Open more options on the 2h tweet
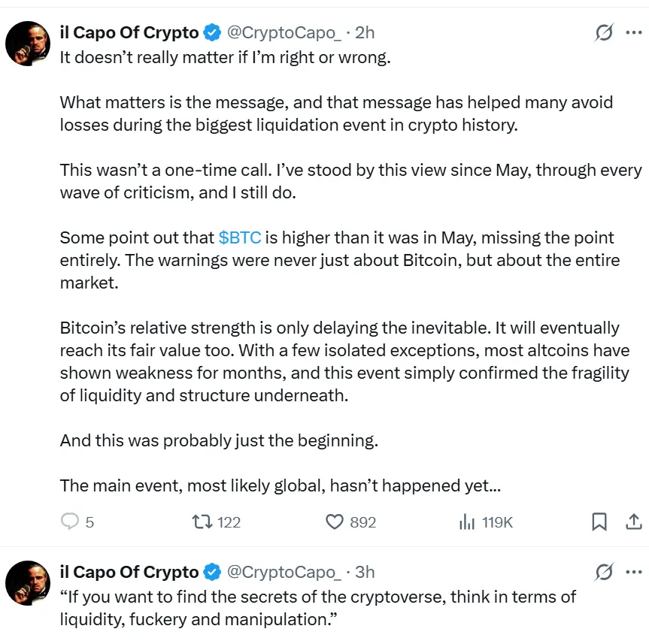Image resolution: width=649 pixels, height=644 pixels. coord(633,33)
